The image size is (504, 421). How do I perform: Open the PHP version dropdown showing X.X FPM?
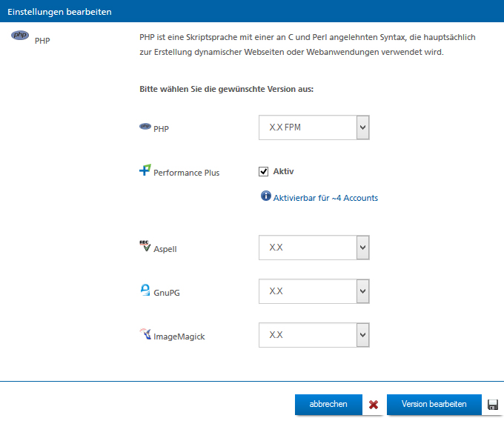[314, 127]
